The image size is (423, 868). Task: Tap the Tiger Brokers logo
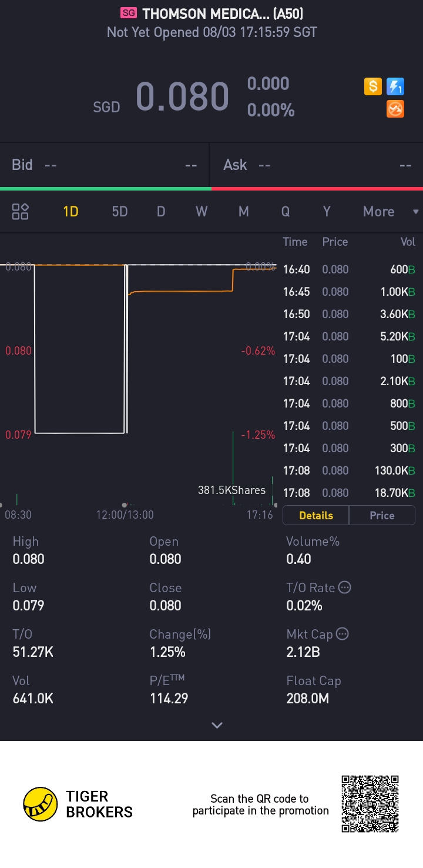(x=78, y=804)
